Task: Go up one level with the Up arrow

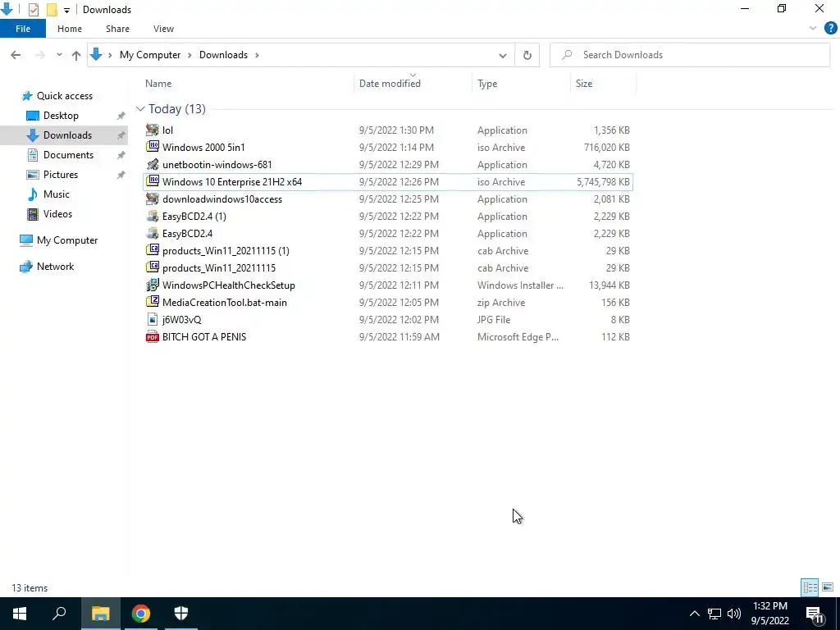Action: pyautogui.click(x=76, y=55)
